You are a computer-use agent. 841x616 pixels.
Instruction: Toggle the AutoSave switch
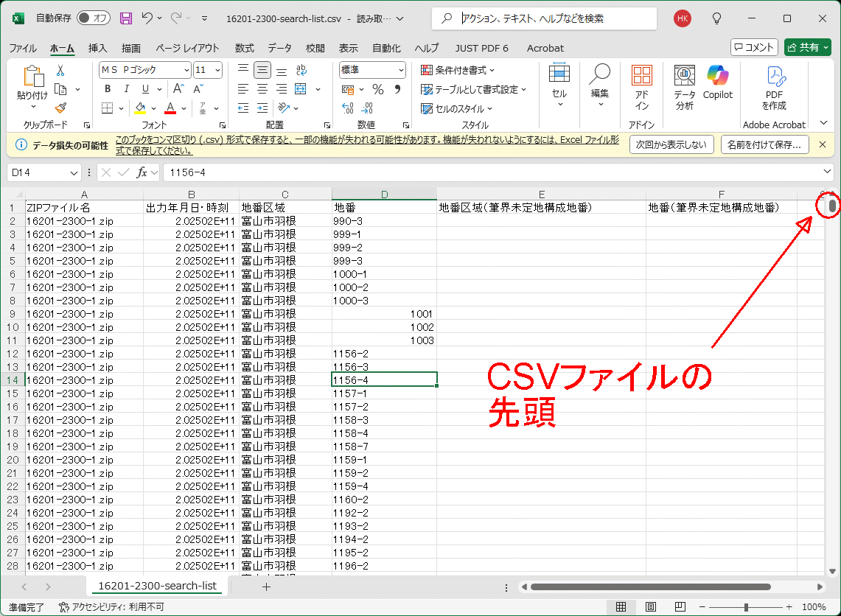pyautogui.click(x=94, y=18)
